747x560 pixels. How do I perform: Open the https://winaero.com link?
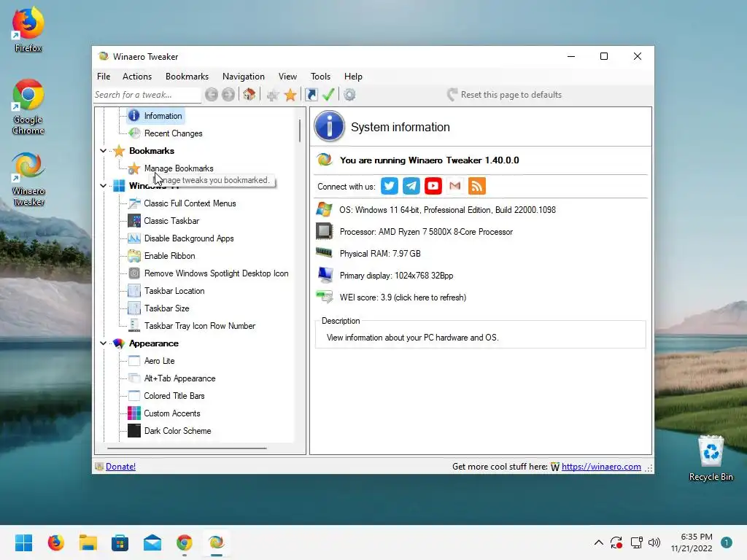click(x=601, y=467)
